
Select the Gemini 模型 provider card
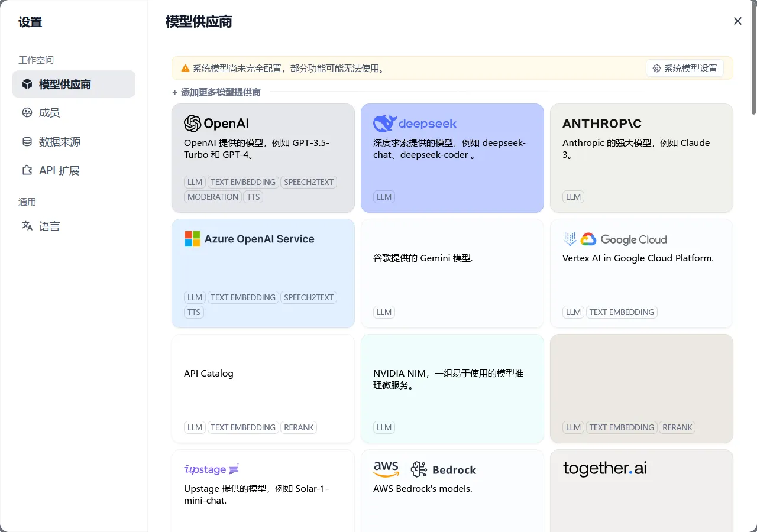pyautogui.click(x=452, y=273)
